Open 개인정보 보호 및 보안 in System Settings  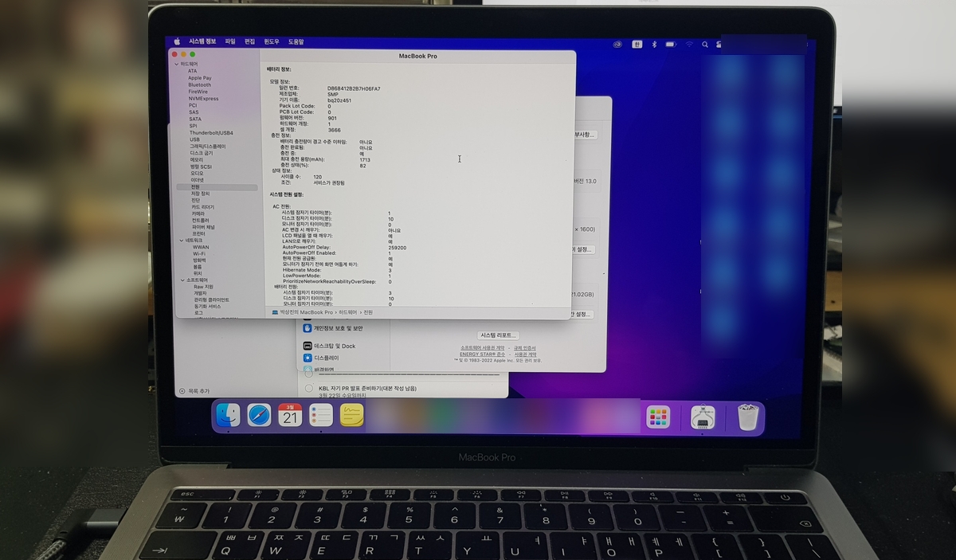332,328
